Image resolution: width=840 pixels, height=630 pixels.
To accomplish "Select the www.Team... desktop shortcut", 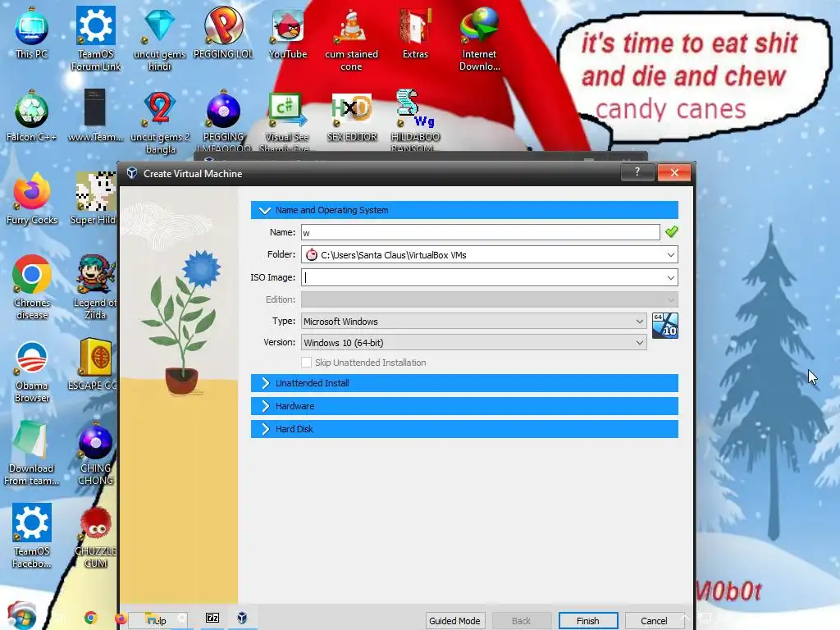I will pos(95,115).
